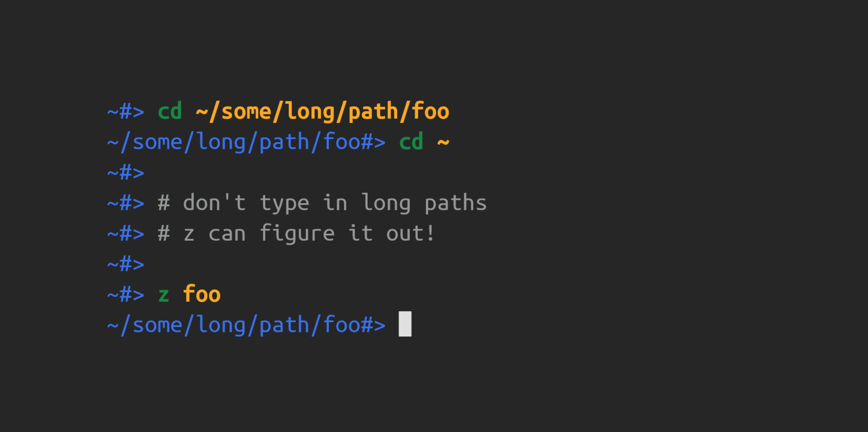868x432 pixels.
Task: Click the empty ~#> prompt above z foo
Action: [x=126, y=264]
